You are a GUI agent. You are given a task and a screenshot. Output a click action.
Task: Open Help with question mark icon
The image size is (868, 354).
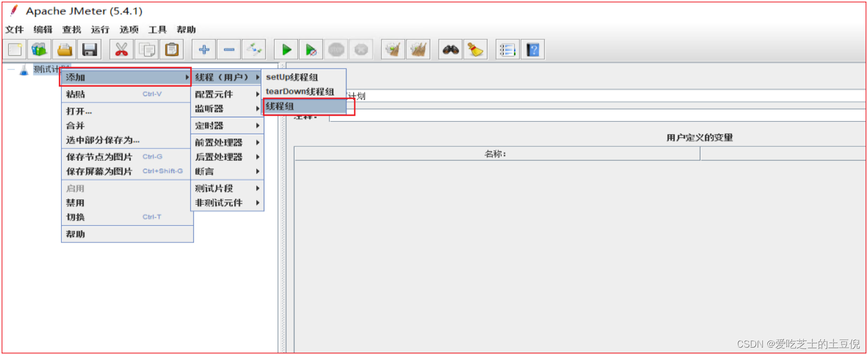(532, 50)
